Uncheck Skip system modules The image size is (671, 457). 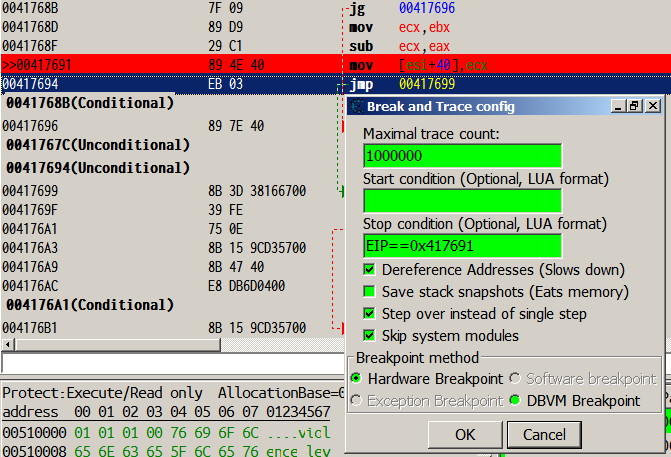[370, 335]
